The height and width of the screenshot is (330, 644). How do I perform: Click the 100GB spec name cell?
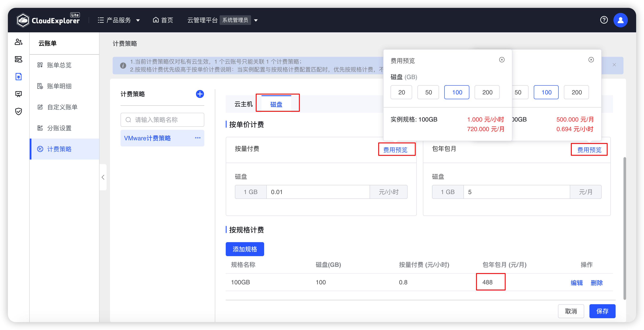point(240,282)
